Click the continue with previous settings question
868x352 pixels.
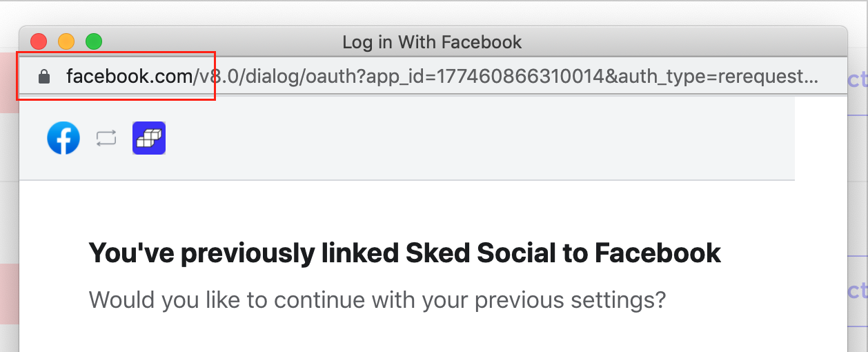tap(377, 300)
